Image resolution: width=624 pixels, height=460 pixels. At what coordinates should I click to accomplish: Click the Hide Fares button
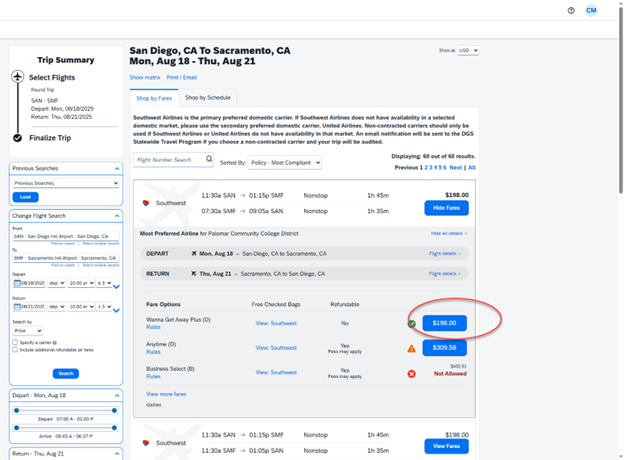446,208
